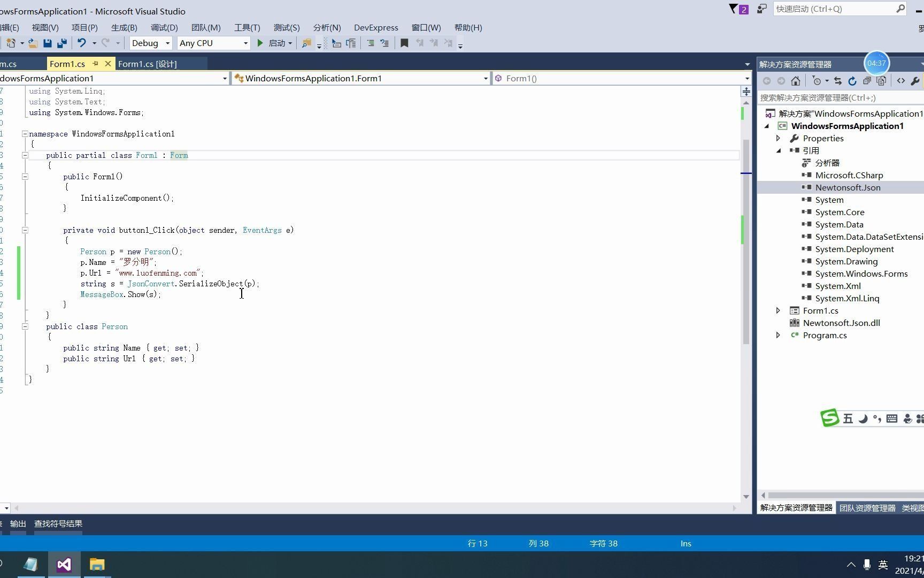The image size is (924, 578).
Task: Click the Open File folder icon
Action: pos(33,43)
